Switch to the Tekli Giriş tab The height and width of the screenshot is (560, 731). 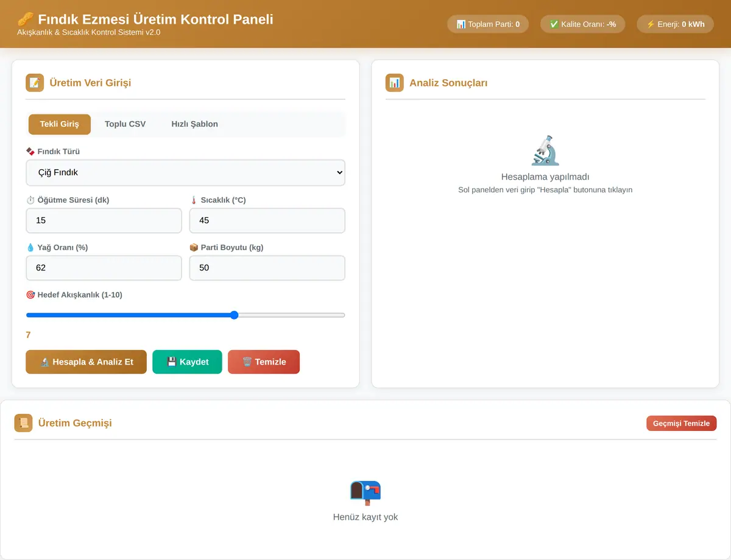point(60,124)
